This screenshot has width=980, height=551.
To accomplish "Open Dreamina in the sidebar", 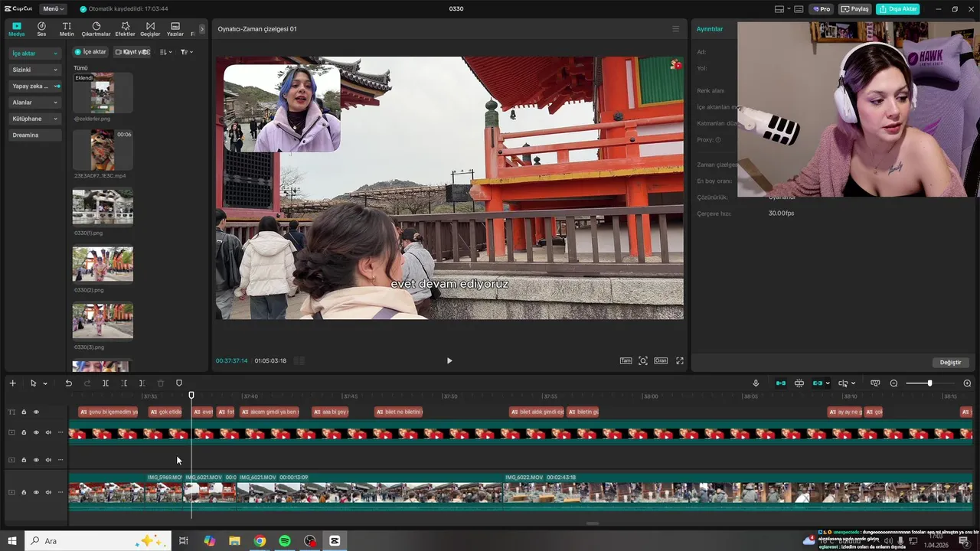I will [35, 135].
